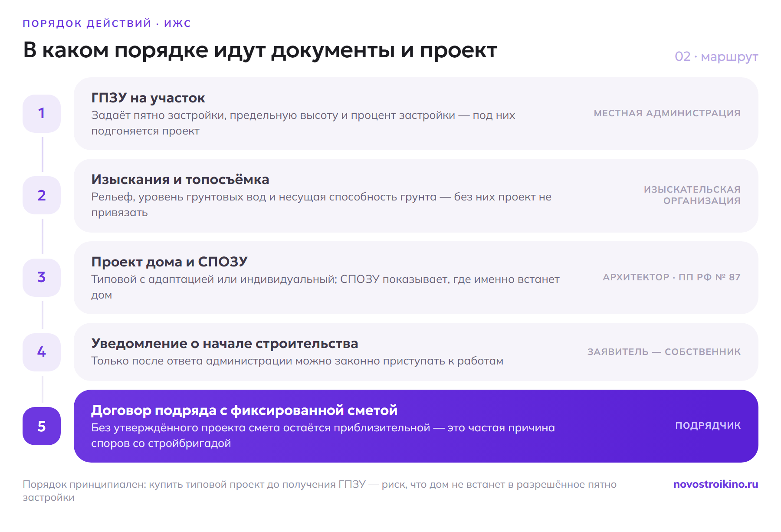
Task: Click the label 'ЗАЯВИТЕЛЬ — СОБСТВЕННИК'
Action: tap(664, 352)
